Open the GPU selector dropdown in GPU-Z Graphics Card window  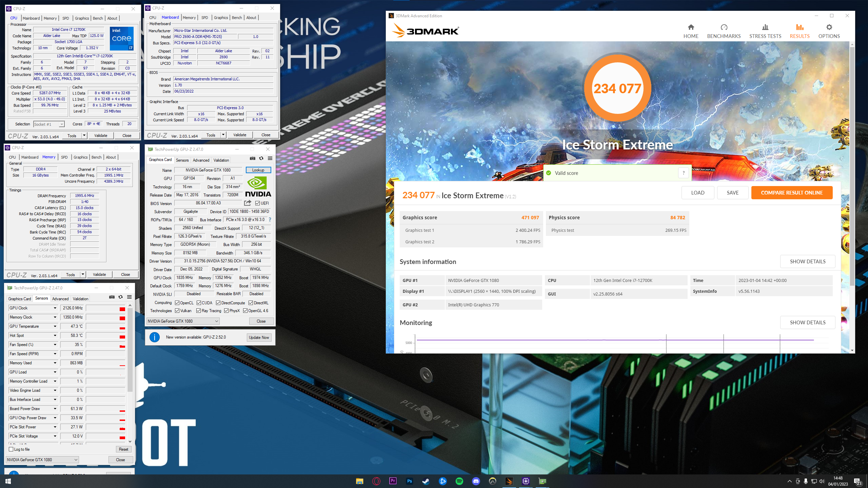pos(183,321)
